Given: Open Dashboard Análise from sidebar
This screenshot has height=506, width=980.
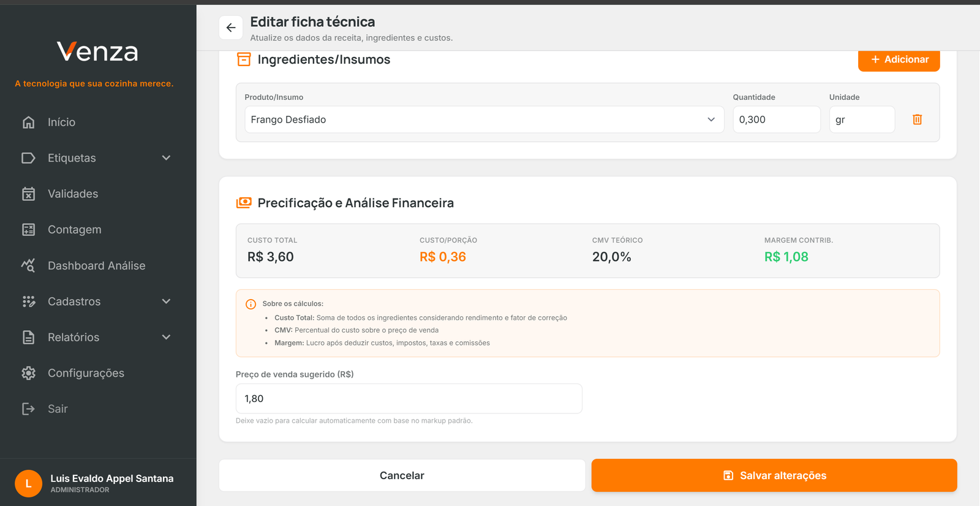Looking at the screenshot, I should (x=96, y=266).
